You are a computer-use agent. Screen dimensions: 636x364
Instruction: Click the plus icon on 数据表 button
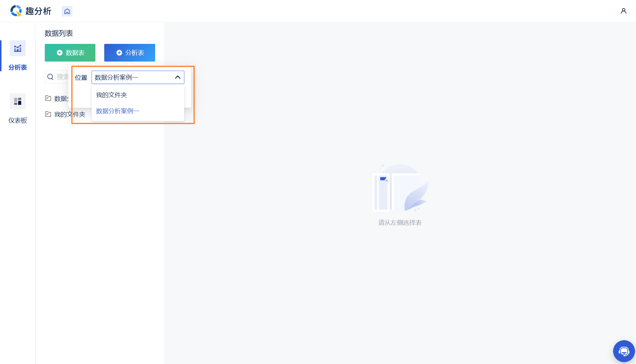click(x=59, y=53)
